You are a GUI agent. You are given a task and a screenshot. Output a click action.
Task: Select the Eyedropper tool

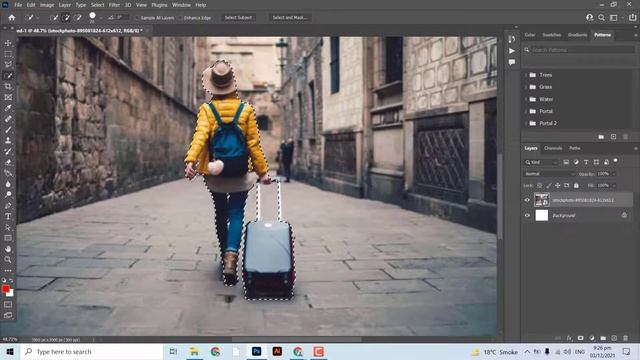[8, 108]
